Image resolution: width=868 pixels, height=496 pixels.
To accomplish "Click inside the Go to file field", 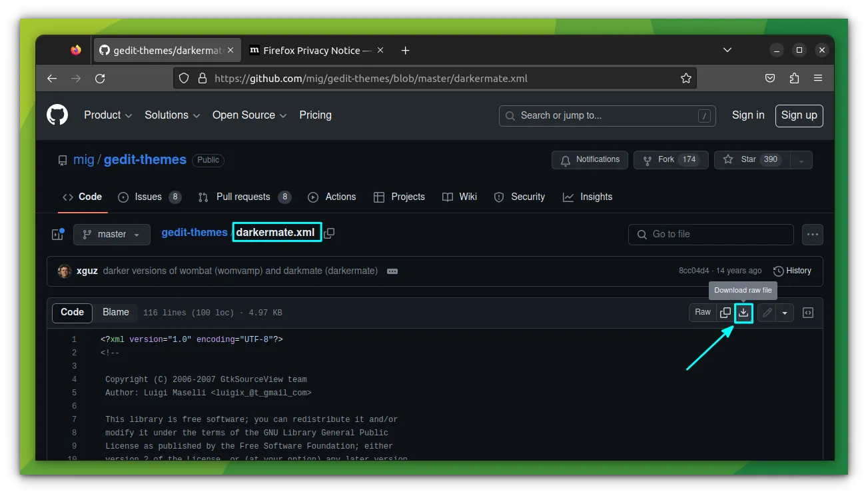I will pos(710,234).
